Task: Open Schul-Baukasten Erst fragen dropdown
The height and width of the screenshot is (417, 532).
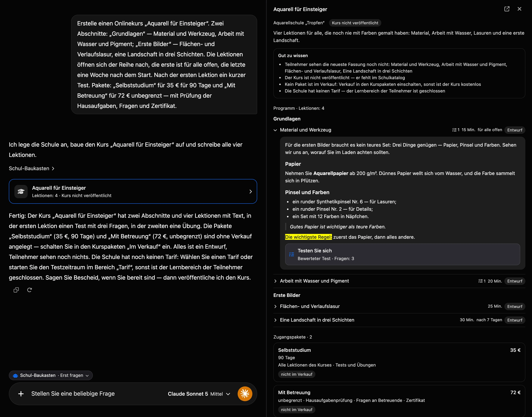Action: (51, 376)
